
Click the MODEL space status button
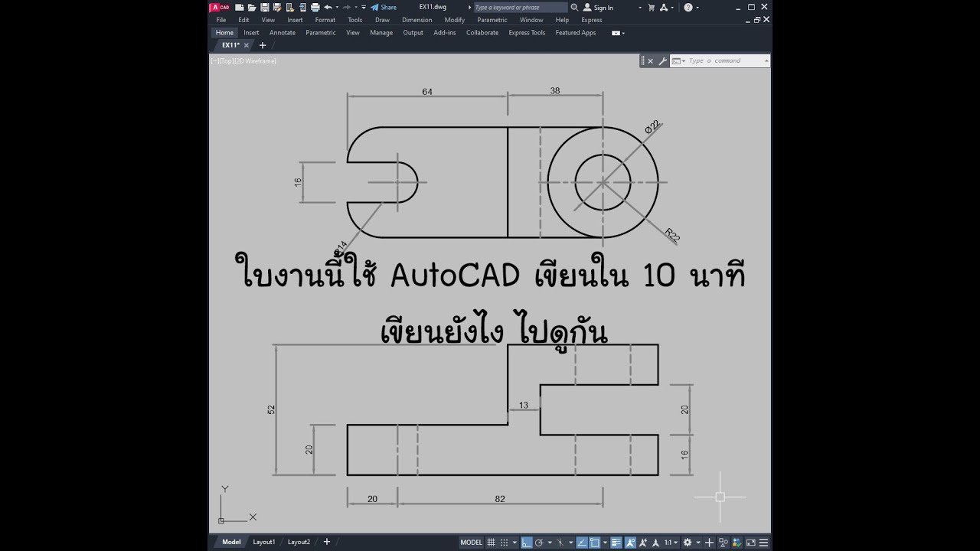coord(472,543)
